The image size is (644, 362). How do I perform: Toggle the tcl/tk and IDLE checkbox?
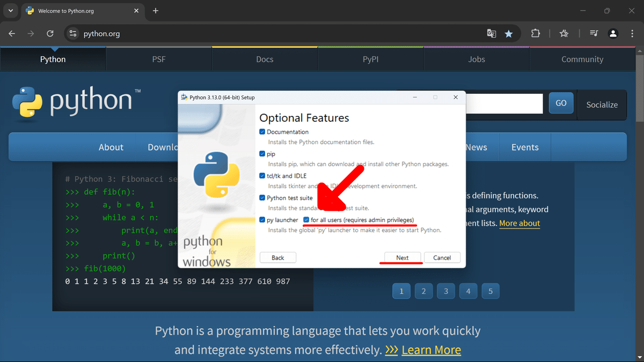click(x=262, y=176)
